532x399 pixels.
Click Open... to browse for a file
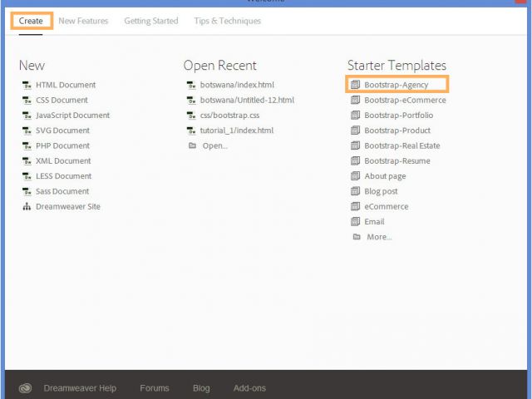(215, 146)
